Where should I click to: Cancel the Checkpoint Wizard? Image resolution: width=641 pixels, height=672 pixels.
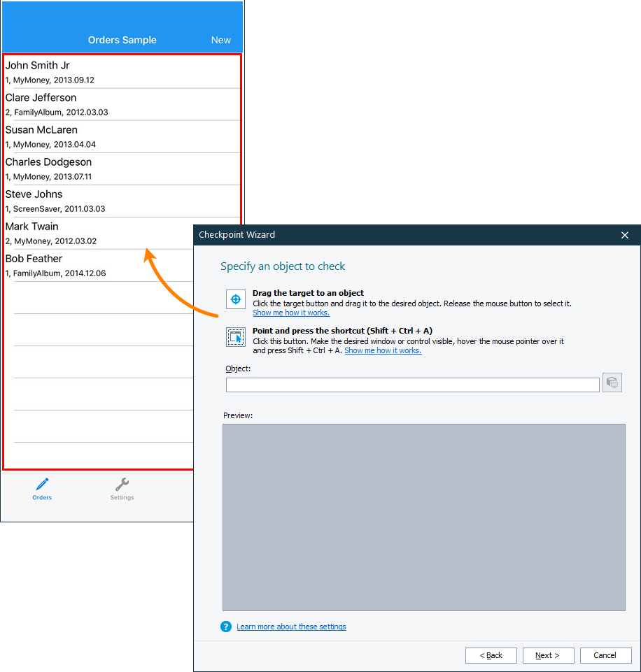pos(605,655)
